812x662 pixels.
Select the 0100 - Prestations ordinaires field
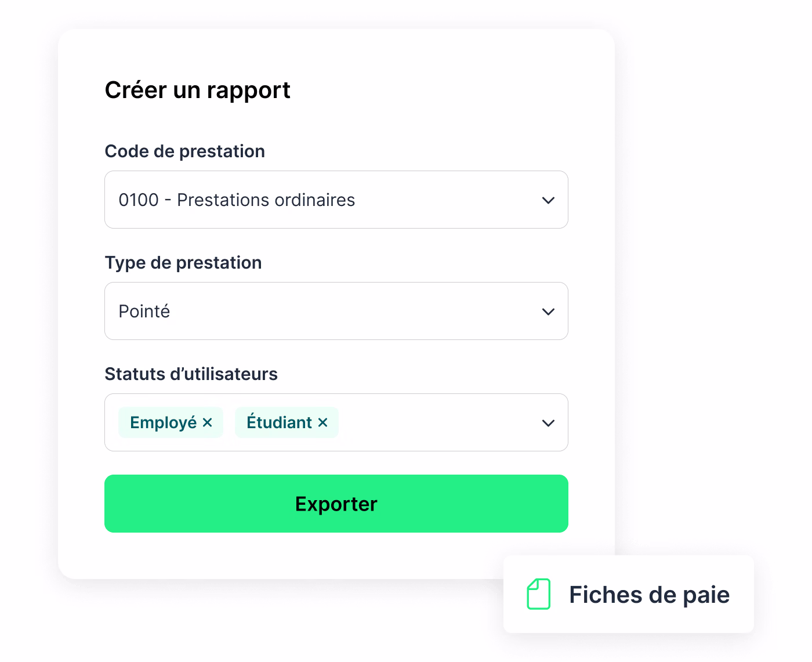pos(336,200)
